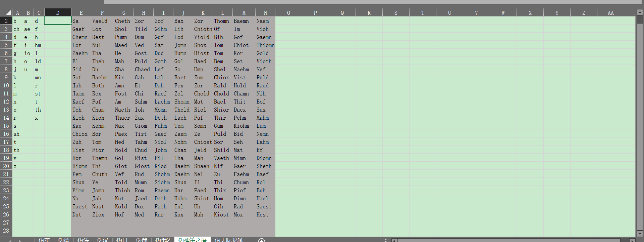Select cell containing "Kiost"
Screen dimensions: 644x242
point(223,214)
